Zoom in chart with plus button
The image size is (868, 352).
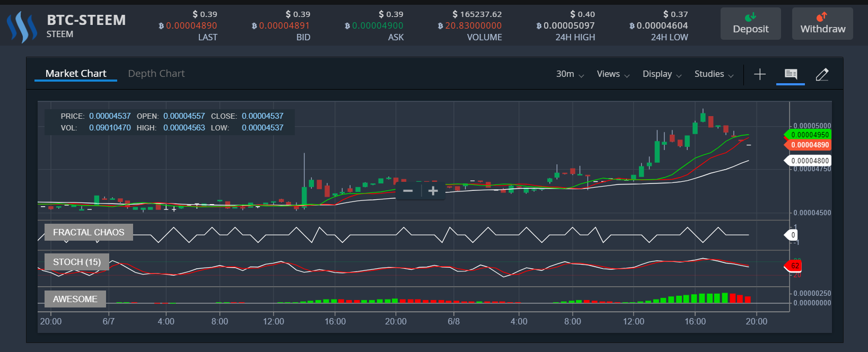pos(433,191)
